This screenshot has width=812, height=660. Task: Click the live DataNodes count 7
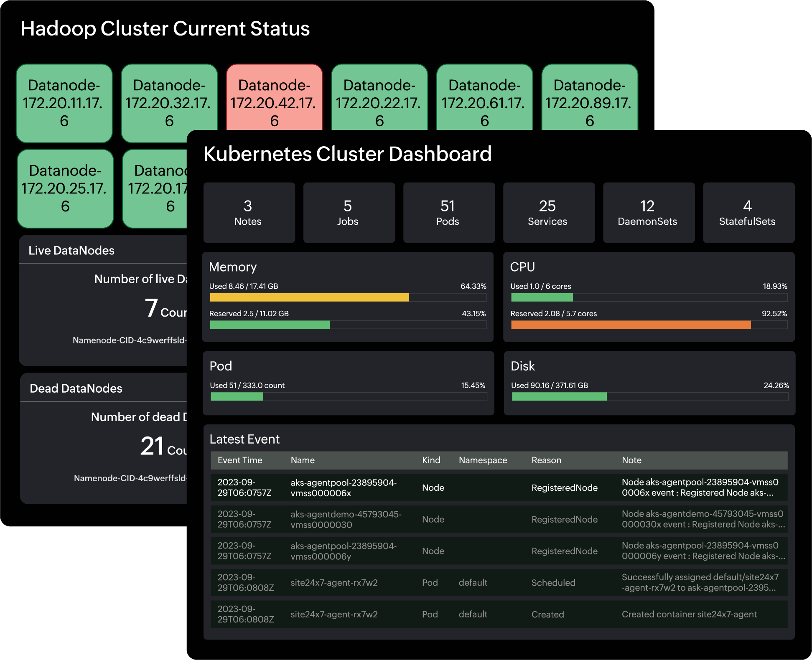151,308
